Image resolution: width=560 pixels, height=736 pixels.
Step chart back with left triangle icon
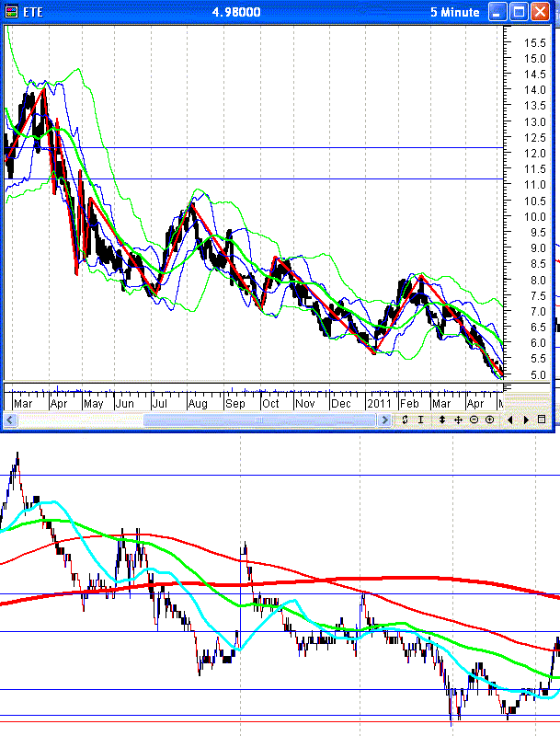coord(511,420)
